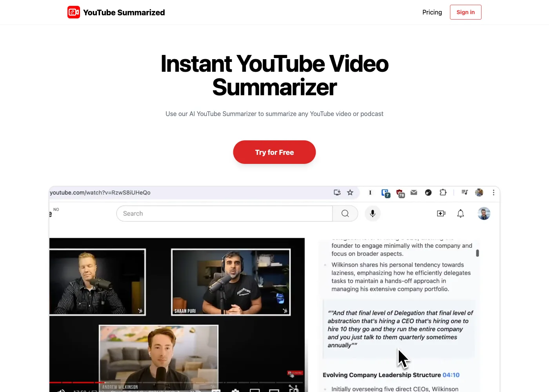Screen dimensions: 549x392
Task: Open the serif "I" extension icon
Action: click(x=370, y=192)
